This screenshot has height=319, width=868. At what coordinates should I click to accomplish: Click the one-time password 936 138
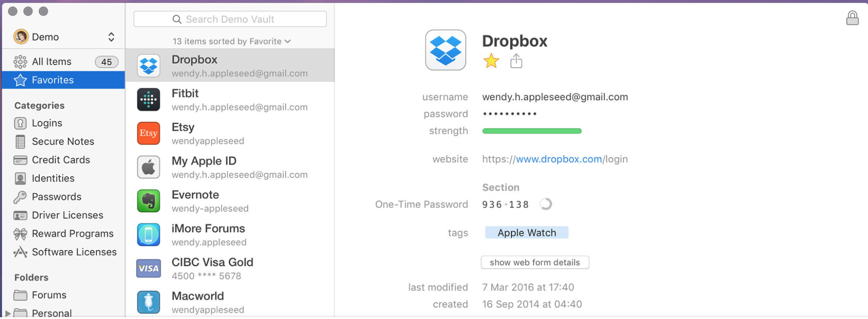click(505, 205)
